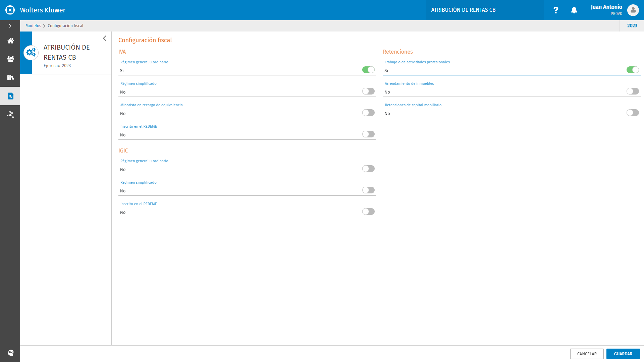
Task: Open the support assistant icon at sidebar bottom
Action: (11, 353)
